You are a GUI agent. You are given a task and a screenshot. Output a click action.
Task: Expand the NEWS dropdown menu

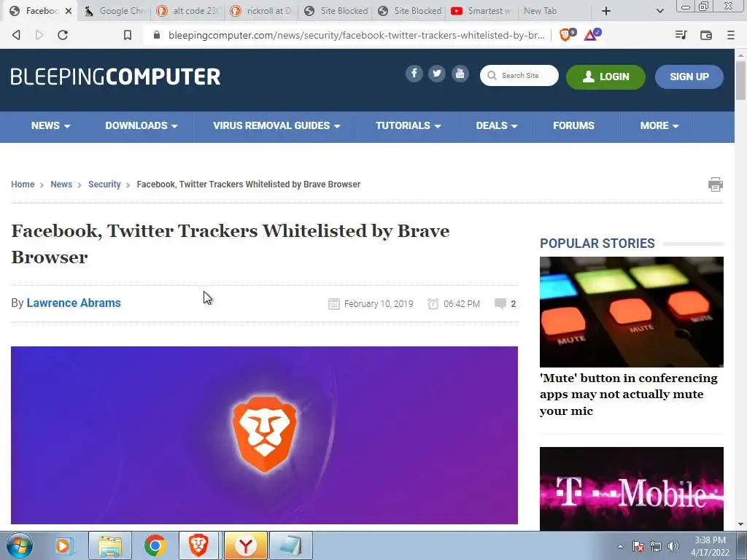coord(50,125)
